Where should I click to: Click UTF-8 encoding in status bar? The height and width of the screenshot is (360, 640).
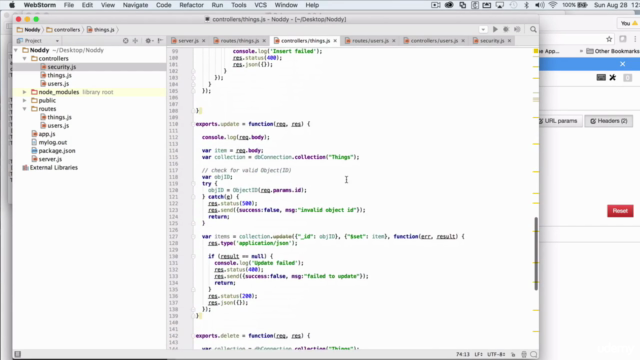point(496,354)
